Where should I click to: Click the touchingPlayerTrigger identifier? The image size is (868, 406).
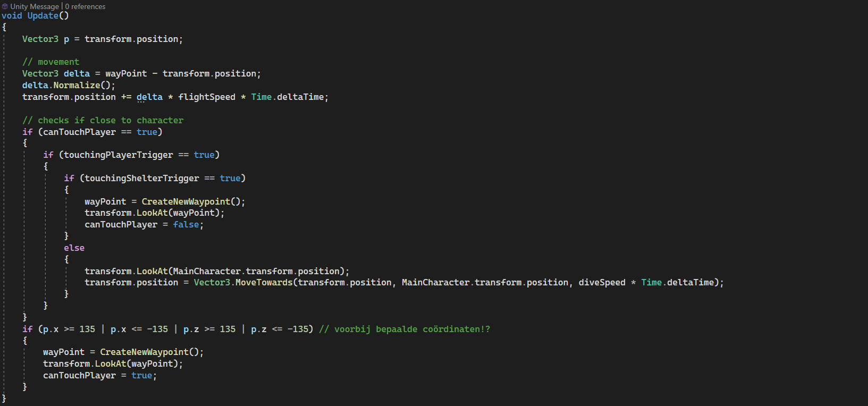click(118, 155)
